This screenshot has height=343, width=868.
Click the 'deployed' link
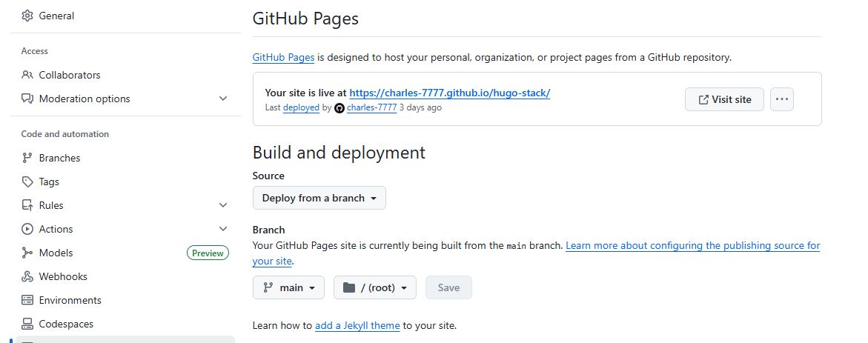[x=301, y=107]
